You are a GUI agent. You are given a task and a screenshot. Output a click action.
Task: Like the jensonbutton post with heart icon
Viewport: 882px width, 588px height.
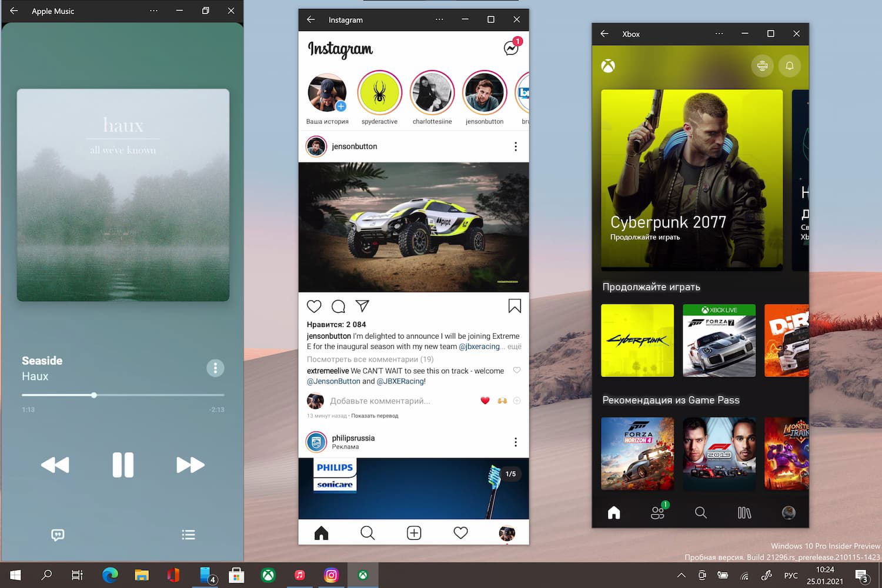coord(314,306)
